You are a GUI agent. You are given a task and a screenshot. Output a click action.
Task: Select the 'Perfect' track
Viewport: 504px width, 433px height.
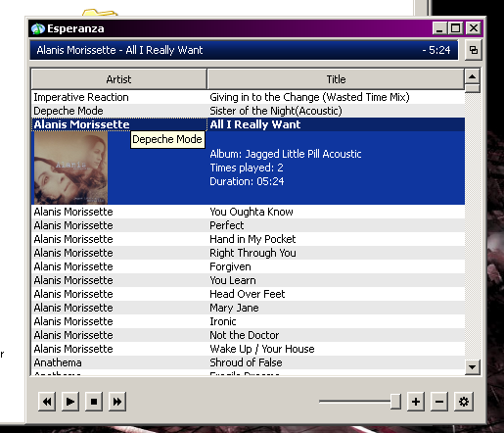click(x=226, y=225)
